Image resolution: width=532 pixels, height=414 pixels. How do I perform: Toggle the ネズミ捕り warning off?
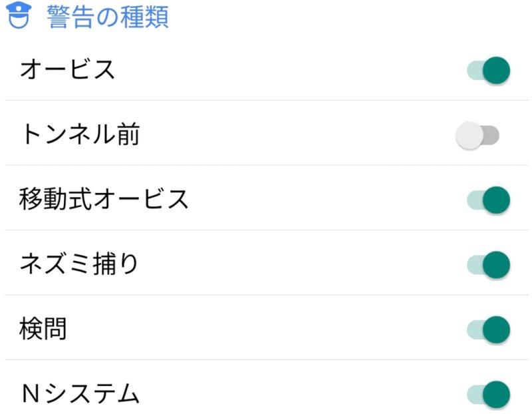tap(489, 264)
